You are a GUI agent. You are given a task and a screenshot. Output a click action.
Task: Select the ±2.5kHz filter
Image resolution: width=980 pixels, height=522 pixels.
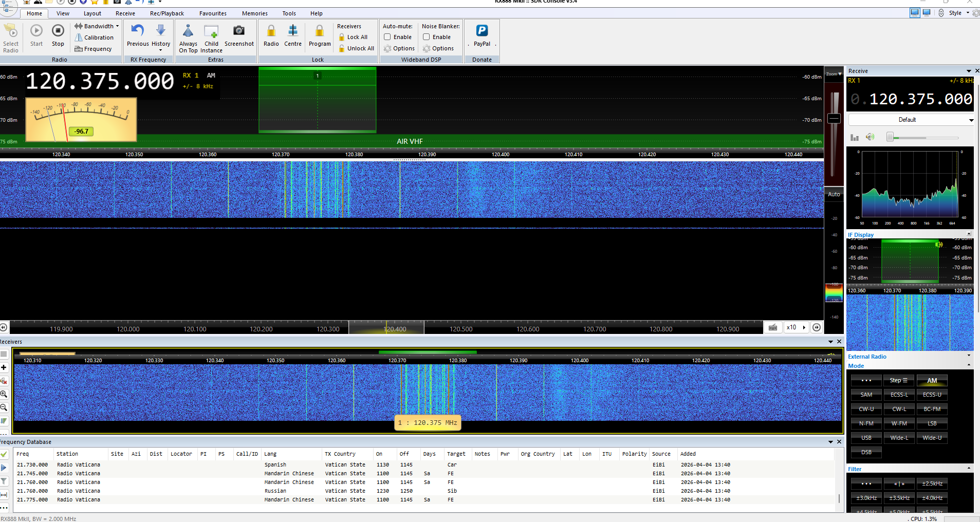click(932, 483)
